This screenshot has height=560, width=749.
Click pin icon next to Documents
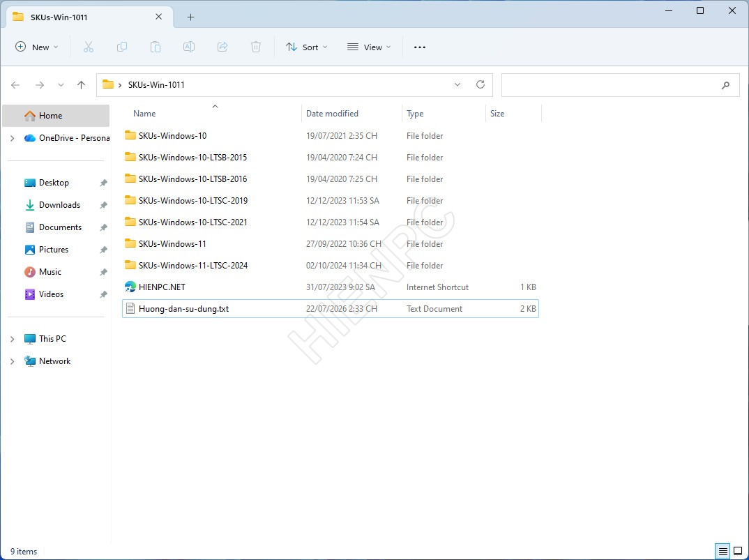tap(103, 227)
